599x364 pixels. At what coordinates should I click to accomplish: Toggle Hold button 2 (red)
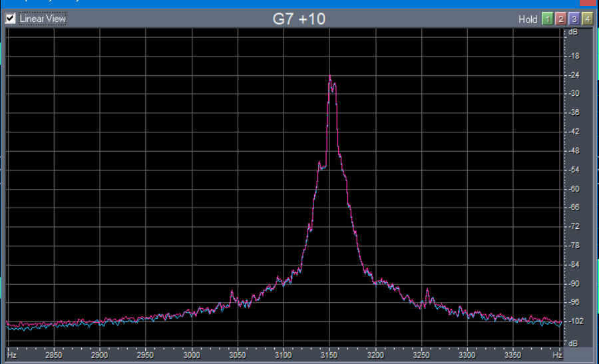pyautogui.click(x=561, y=19)
